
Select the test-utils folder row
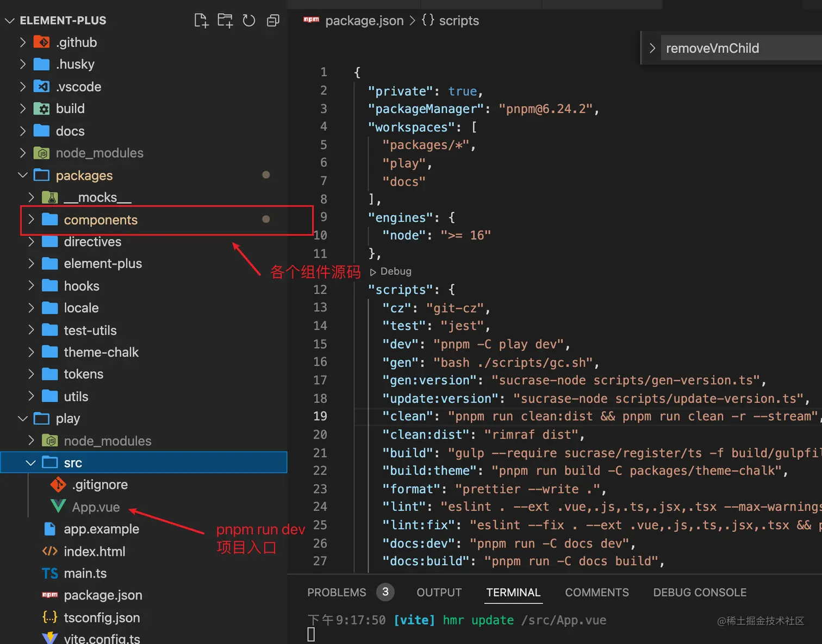click(x=144, y=330)
